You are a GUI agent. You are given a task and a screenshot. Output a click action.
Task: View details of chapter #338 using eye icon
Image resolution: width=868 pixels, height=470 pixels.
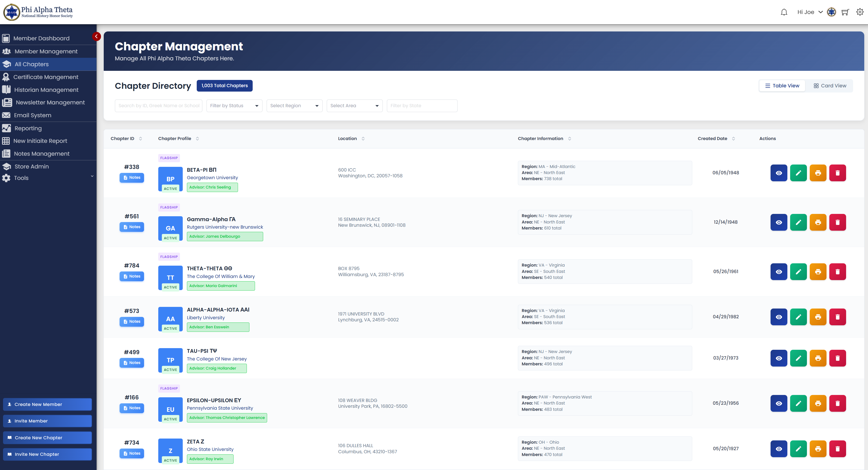779,173
